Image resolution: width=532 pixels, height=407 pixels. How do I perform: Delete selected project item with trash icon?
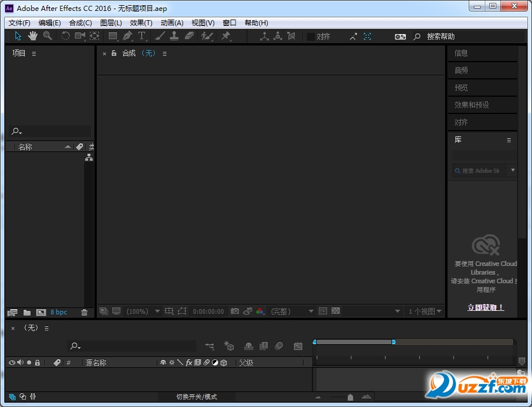coord(85,313)
